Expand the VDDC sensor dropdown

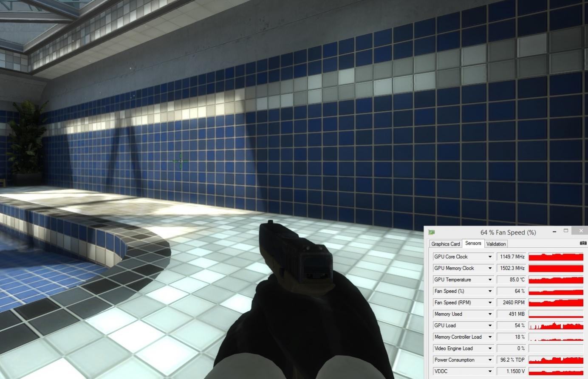tap(490, 371)
